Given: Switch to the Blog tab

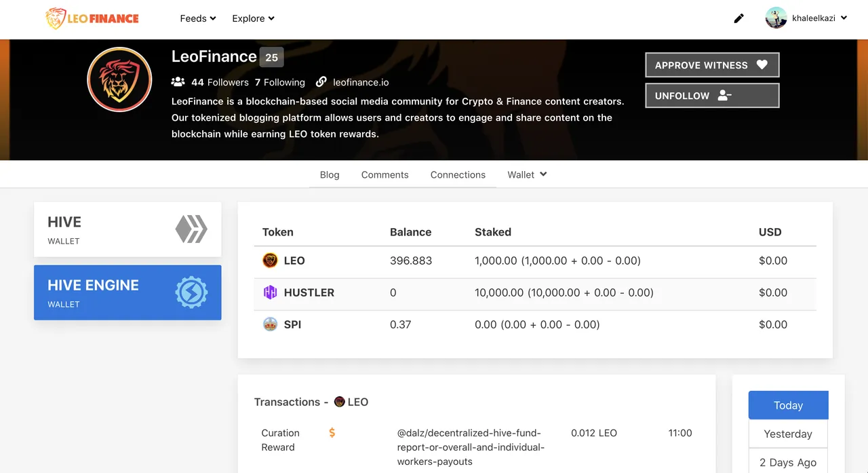Looking at the screenshot, I should 330,174.
